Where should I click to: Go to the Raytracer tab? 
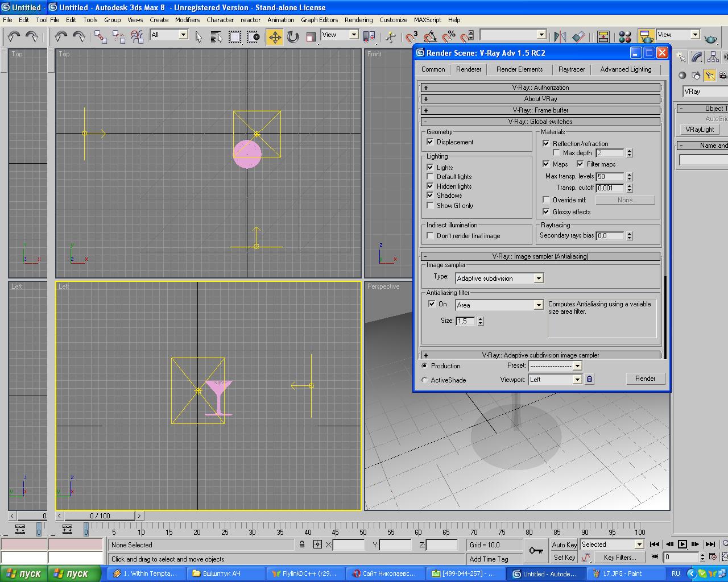(x=572, y=69)
